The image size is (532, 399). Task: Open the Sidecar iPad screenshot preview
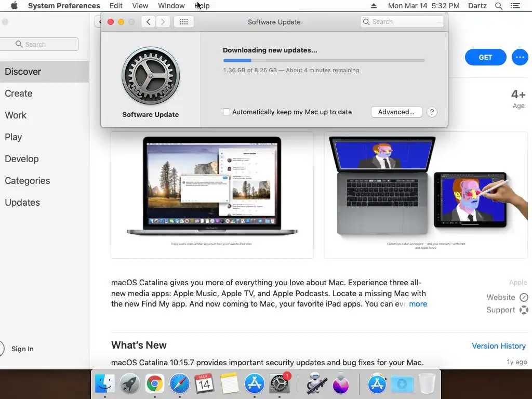(x=426, y=195)
